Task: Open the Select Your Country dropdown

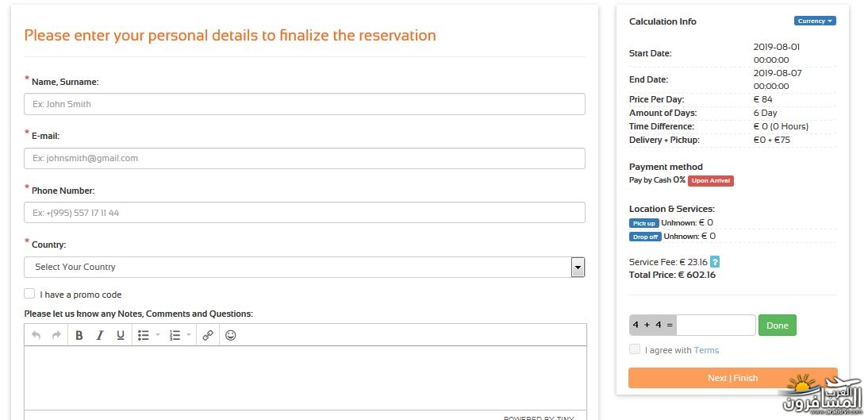Action: tap(305, 267)
